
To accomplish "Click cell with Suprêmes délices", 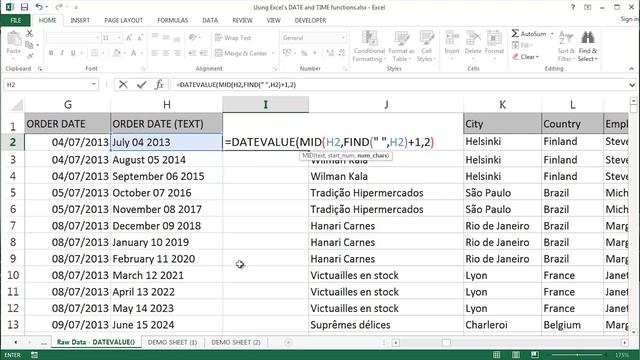I will 386,325.
